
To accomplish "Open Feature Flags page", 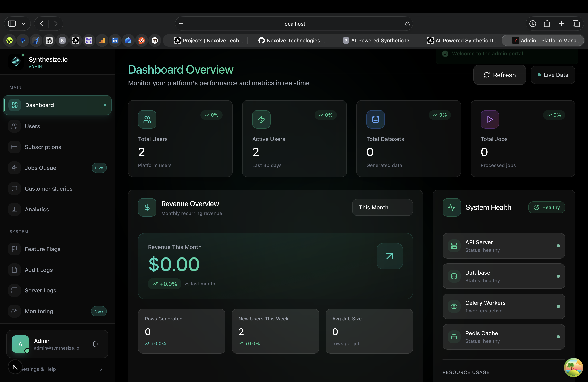I will 42,249.
